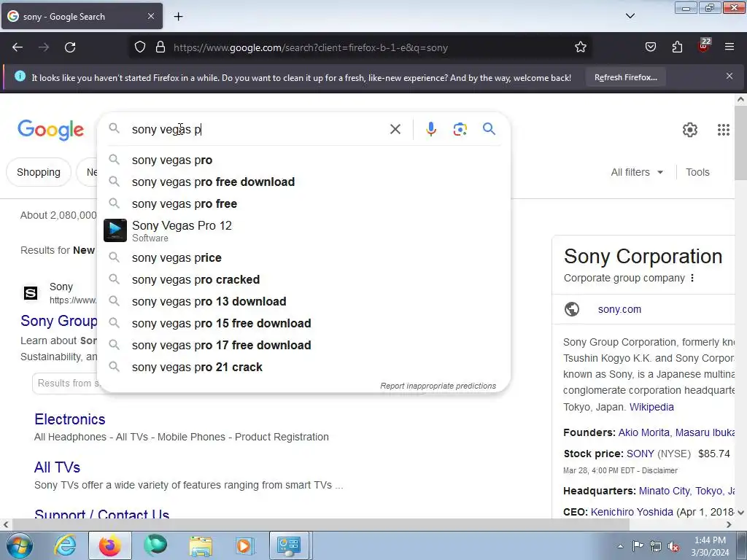Choose 'sony vegas pro 15 free download'
This screenshot has height=560, width=747.
(303, 323)
